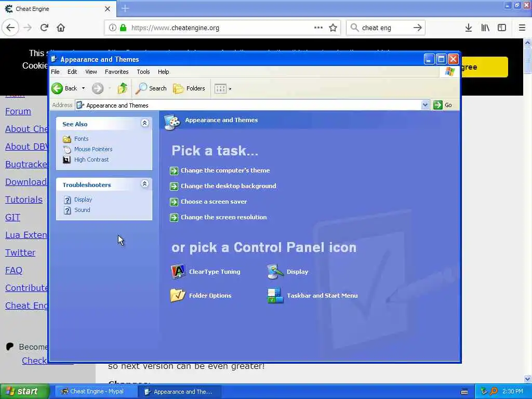Open the Tools menu

pyautogui.click(x=143, y=72)
